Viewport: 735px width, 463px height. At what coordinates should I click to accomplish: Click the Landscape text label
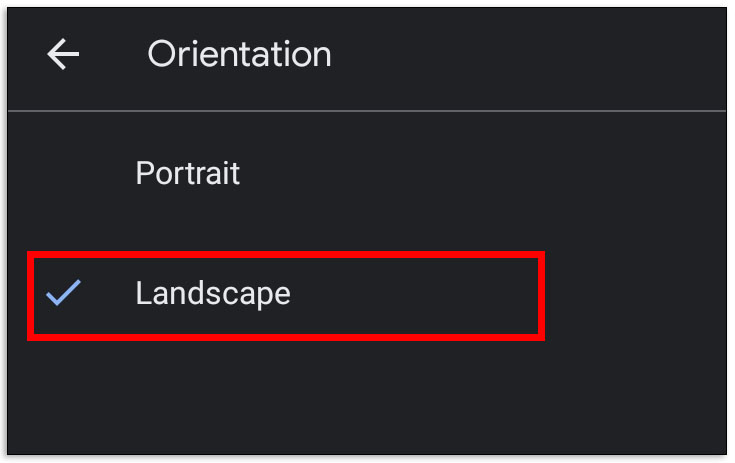tap(213, 293)
